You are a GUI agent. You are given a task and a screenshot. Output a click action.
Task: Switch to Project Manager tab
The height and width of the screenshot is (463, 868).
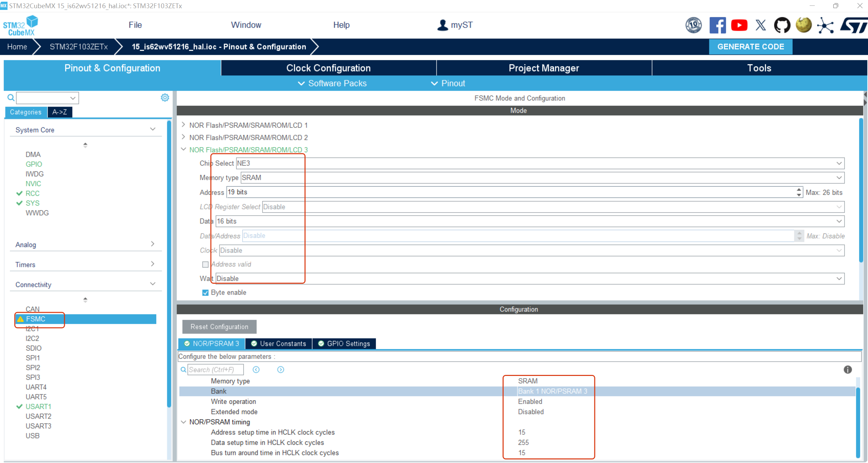coord(544,68)
